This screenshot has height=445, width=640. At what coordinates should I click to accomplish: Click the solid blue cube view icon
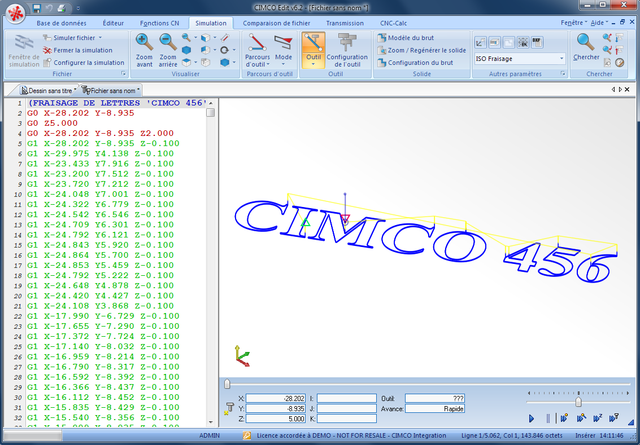186,50
